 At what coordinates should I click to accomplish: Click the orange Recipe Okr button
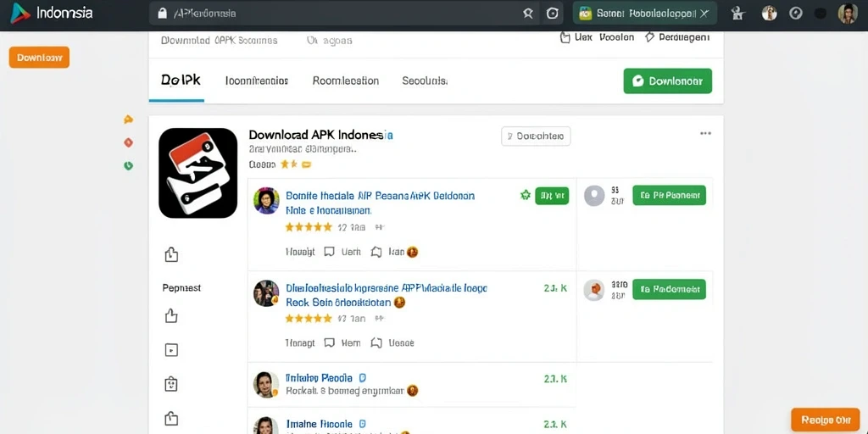(x=826, y=420)
